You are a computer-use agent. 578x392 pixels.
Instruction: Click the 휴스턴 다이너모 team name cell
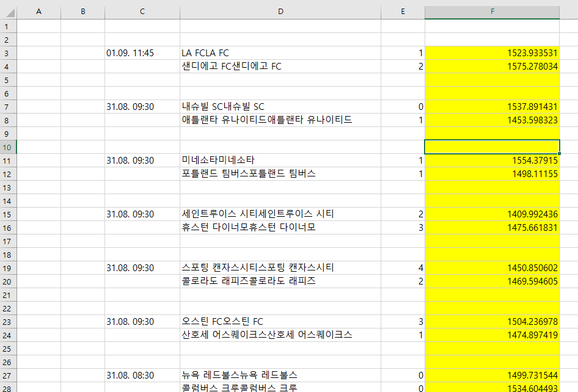tap(280, 228)
